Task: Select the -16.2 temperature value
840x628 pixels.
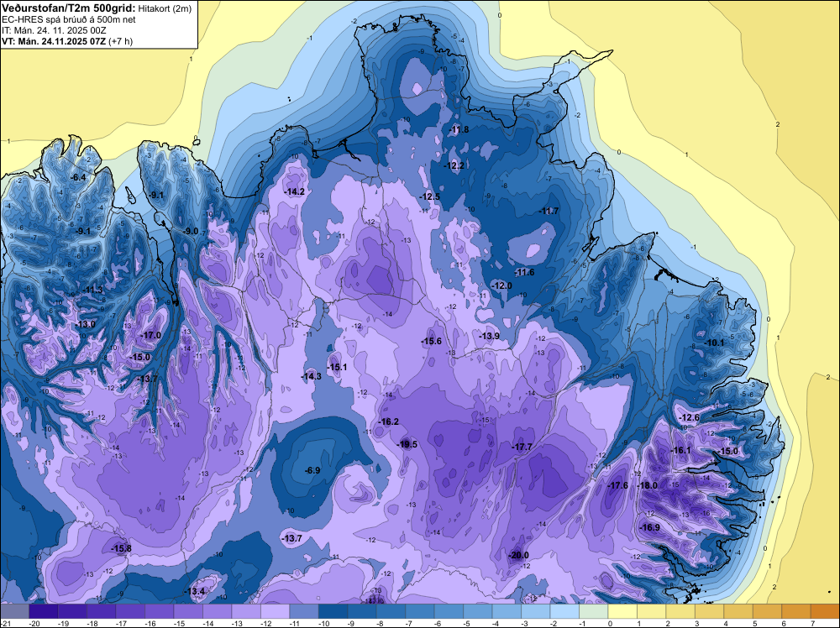Action: (388, 421)
